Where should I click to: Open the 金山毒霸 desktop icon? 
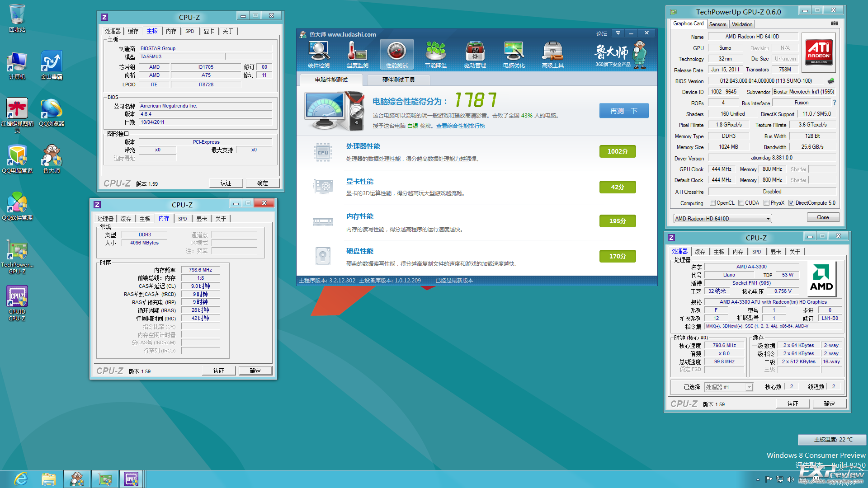click(52, 66)
